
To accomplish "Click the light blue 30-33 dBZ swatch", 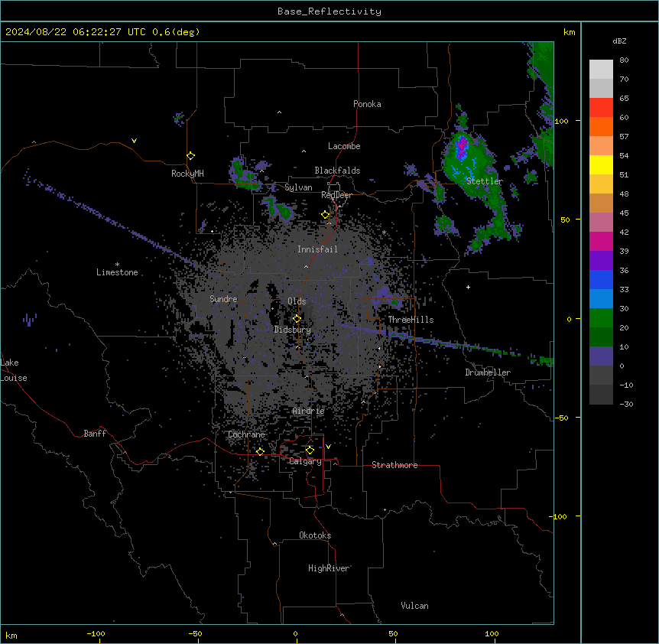I will 601,299.
